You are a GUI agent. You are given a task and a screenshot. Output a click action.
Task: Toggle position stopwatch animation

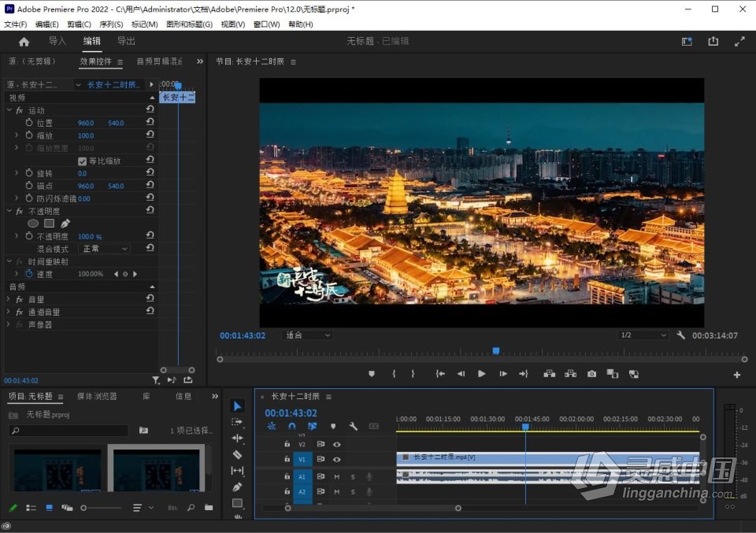29,123
